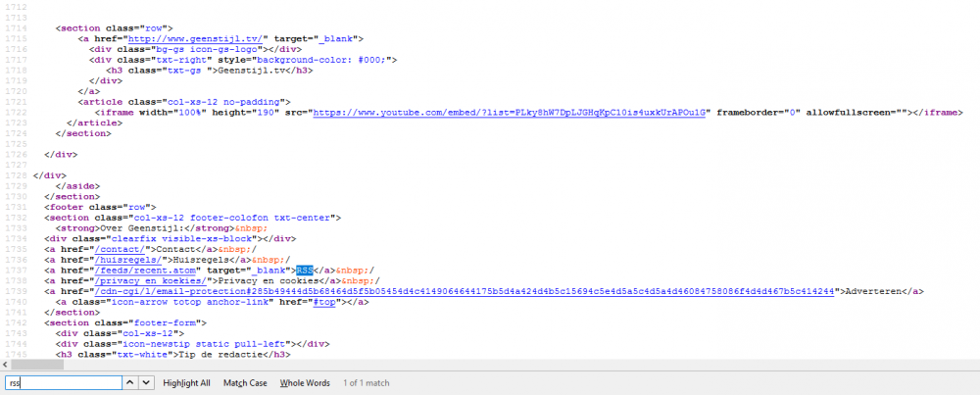980x395 pixels.
Task: Enable Match Case option
Action: click(x=245, y=383)
